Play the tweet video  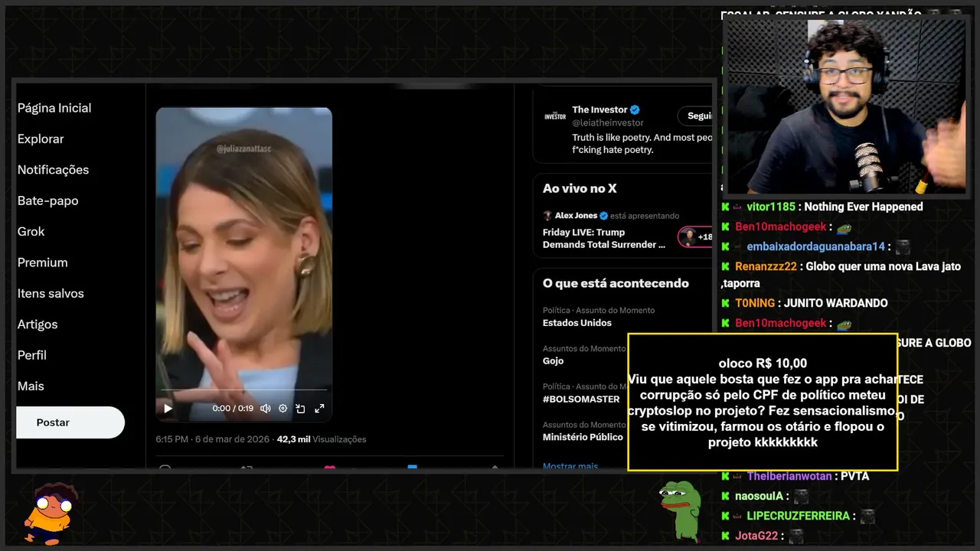pyautogui.click(x=168, y=409)
